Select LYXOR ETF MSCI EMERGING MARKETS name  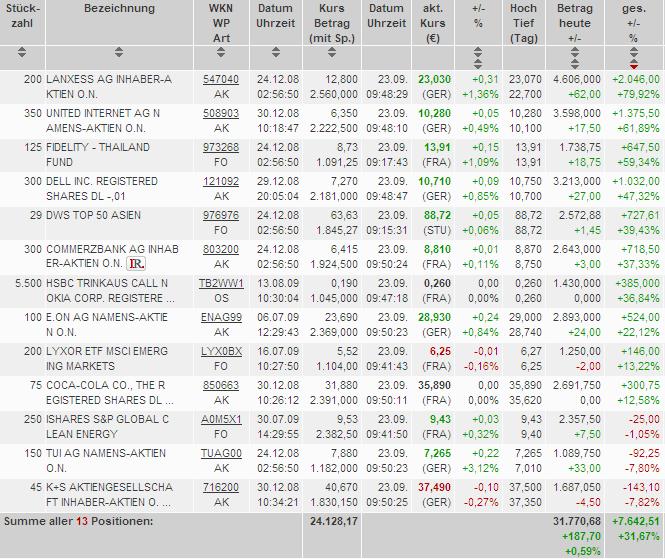(x=107, y=358)
